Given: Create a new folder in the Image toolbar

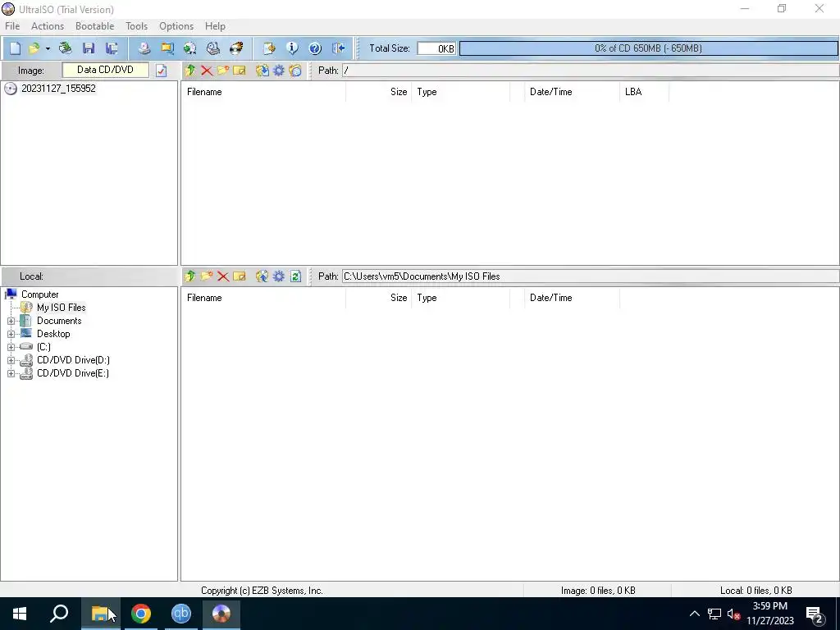Looking at the screenshot, I should (x=223, y=71).
